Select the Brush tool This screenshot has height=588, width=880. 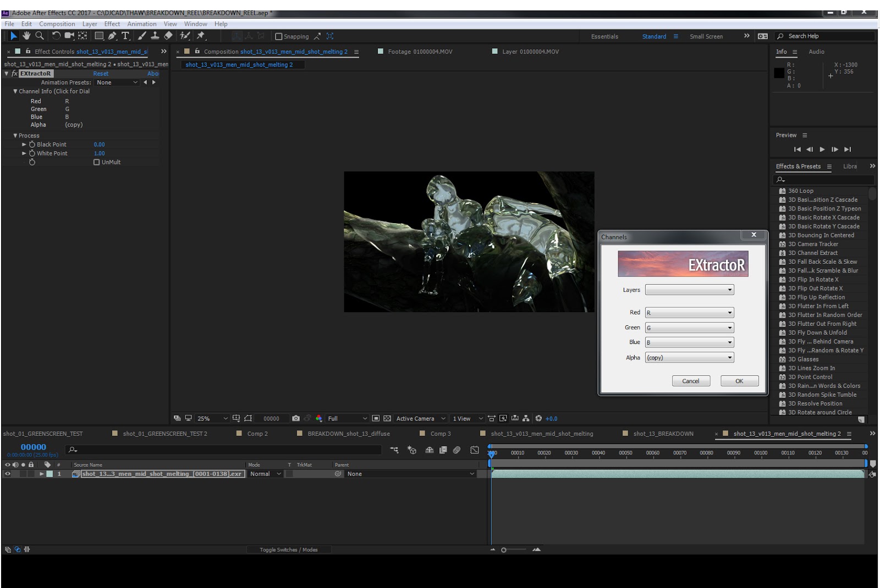click(x=142, y=36)
